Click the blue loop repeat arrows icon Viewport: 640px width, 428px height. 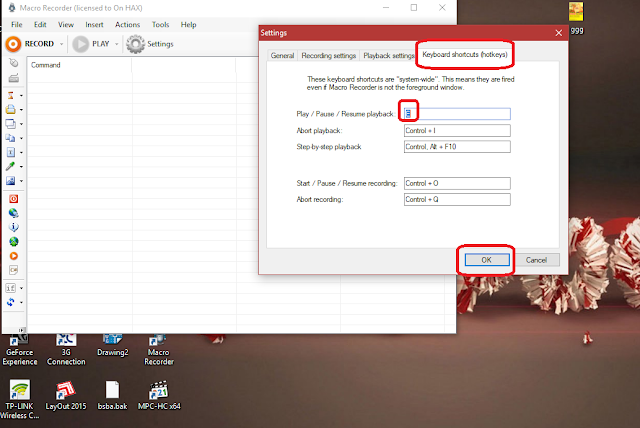click(11, 302)
